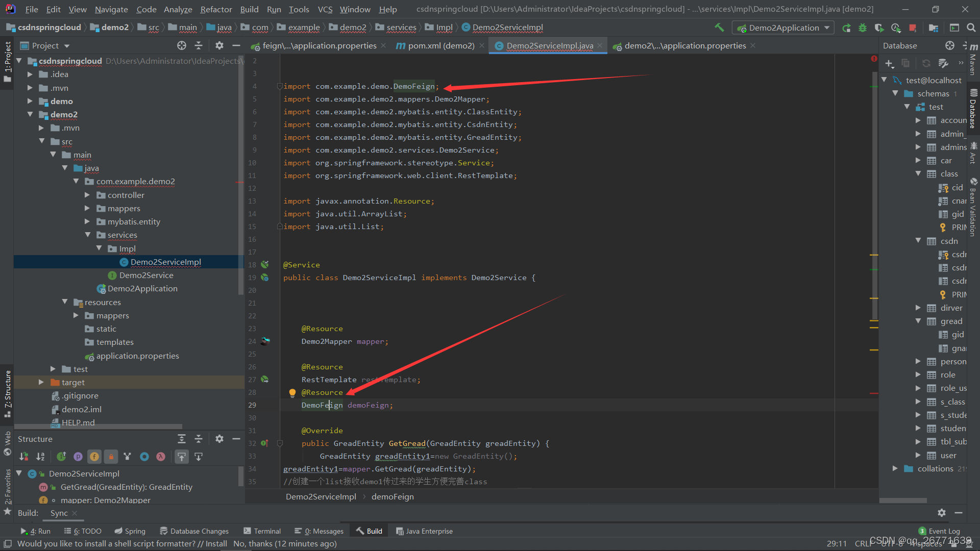Click Install shell script formatter link

pyautogui.click(x=216, y=543)
